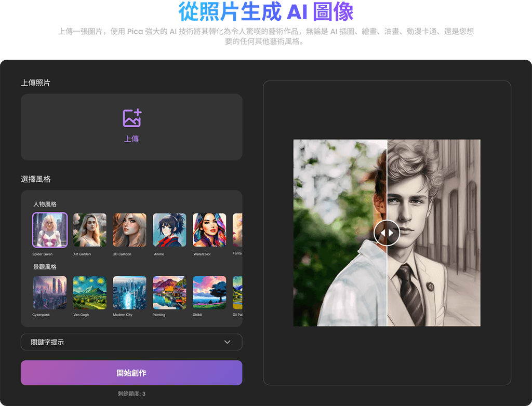
Task: Click the Van Gogh caption text
Action: click(x=81, y=315)
